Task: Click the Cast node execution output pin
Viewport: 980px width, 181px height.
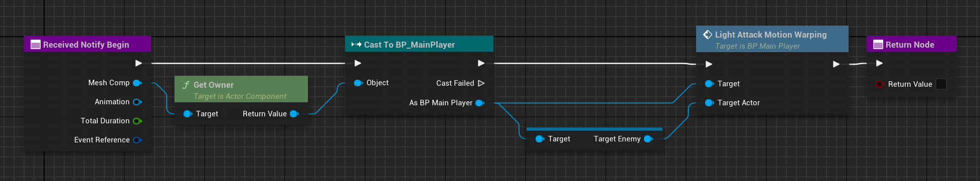Action: tap(481, 63)
